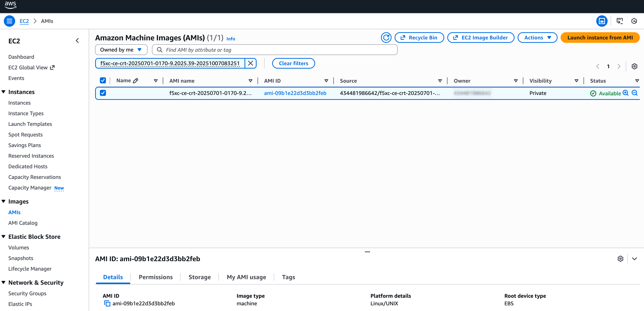Click the AWS logo

point(10,5)
